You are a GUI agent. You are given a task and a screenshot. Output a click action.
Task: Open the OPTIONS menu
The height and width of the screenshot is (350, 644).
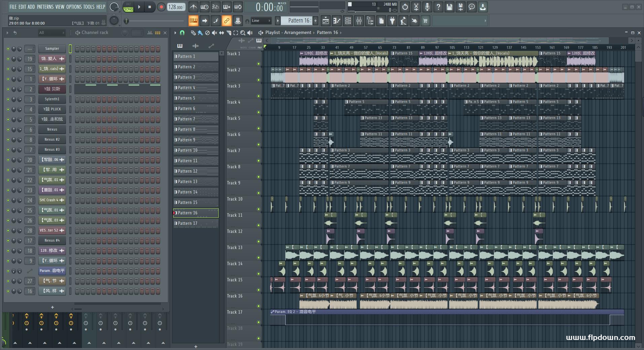[74, 7]
